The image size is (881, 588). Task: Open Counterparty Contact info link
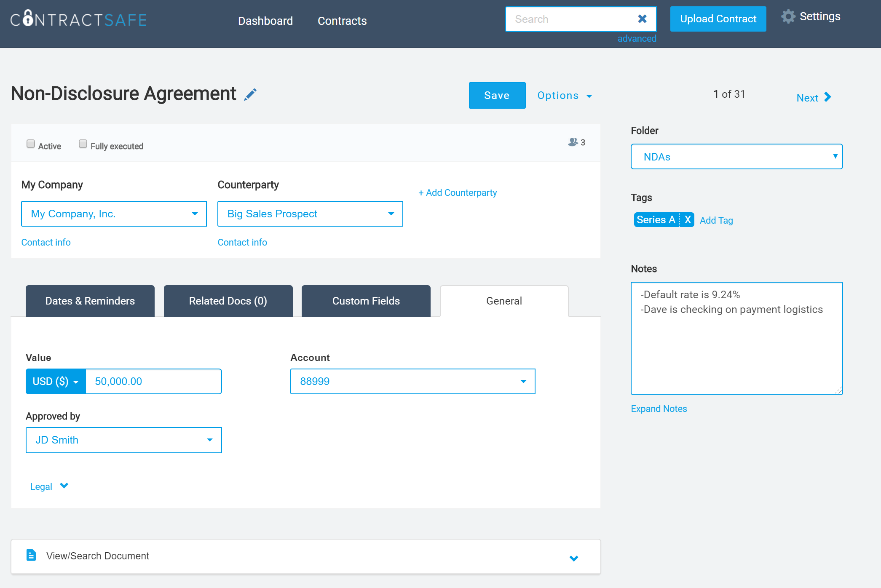(x=242, y=242)
